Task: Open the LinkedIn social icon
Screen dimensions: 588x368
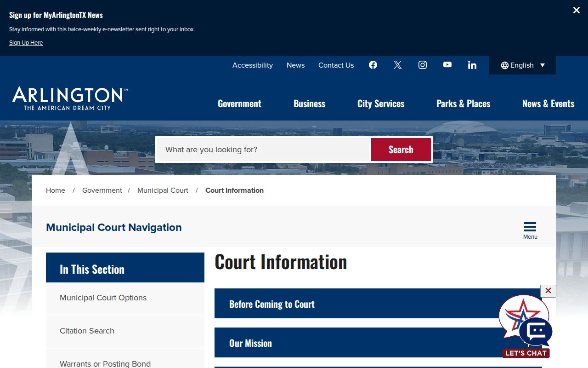Action: pos(472,65)
